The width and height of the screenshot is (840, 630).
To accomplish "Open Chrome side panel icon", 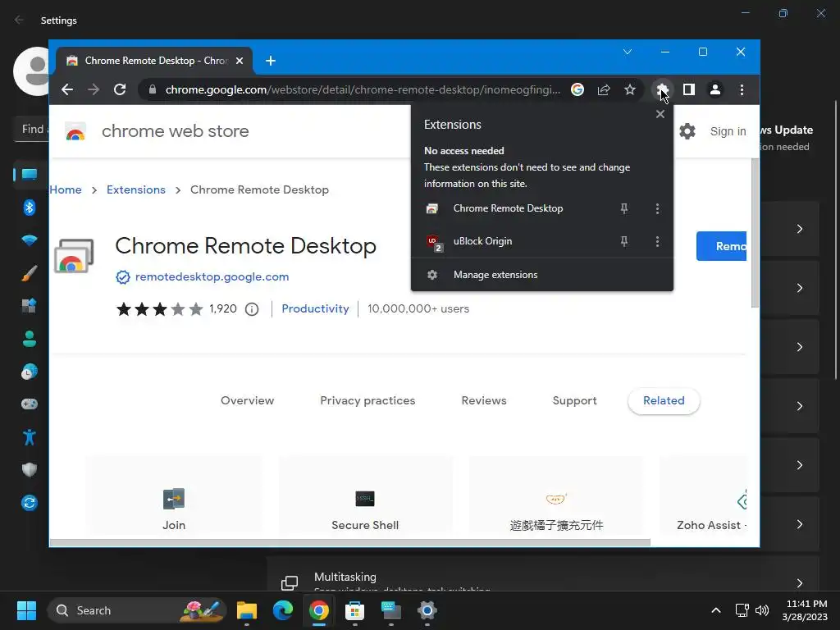I will click(x=689, y=89).
